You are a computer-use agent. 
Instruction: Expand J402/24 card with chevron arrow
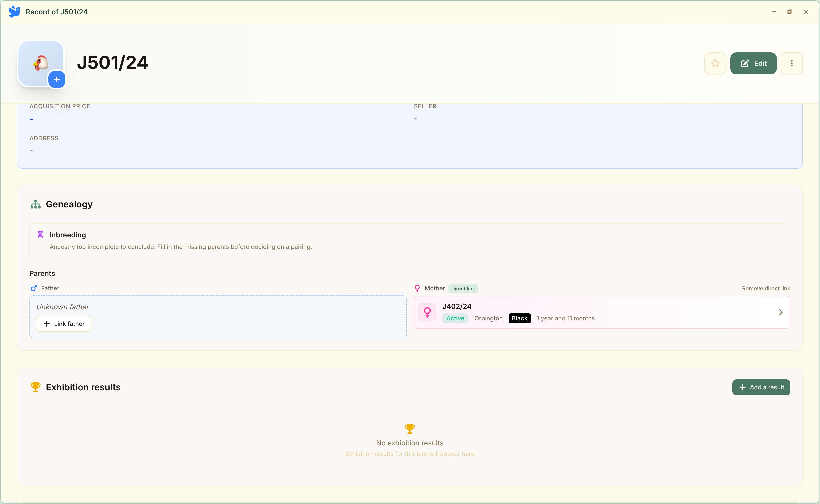(781, 312)
